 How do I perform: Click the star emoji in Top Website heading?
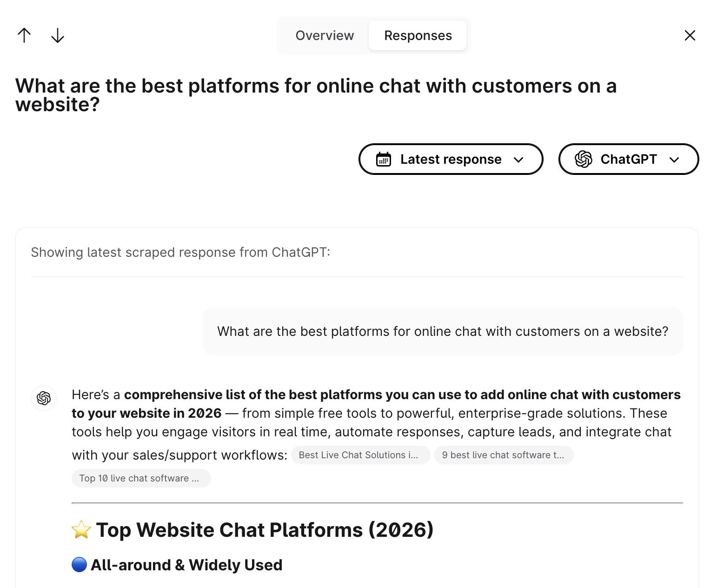click(x=81, y=530)
